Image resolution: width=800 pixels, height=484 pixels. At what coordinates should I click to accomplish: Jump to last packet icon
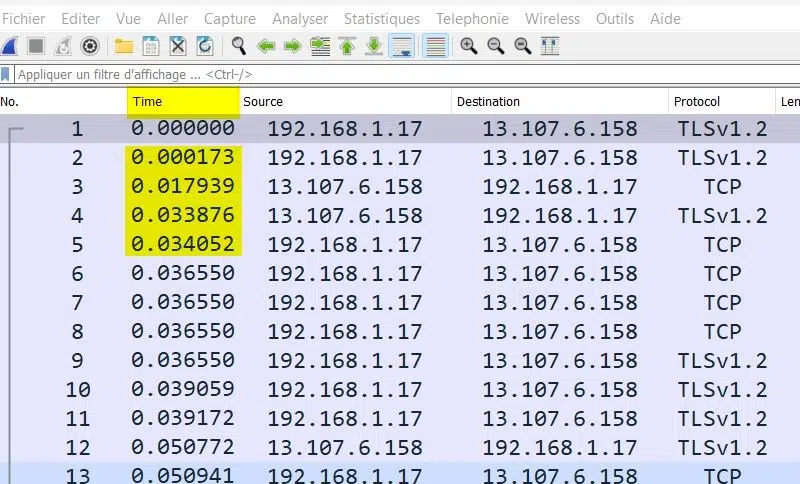[x=374, y=46]
